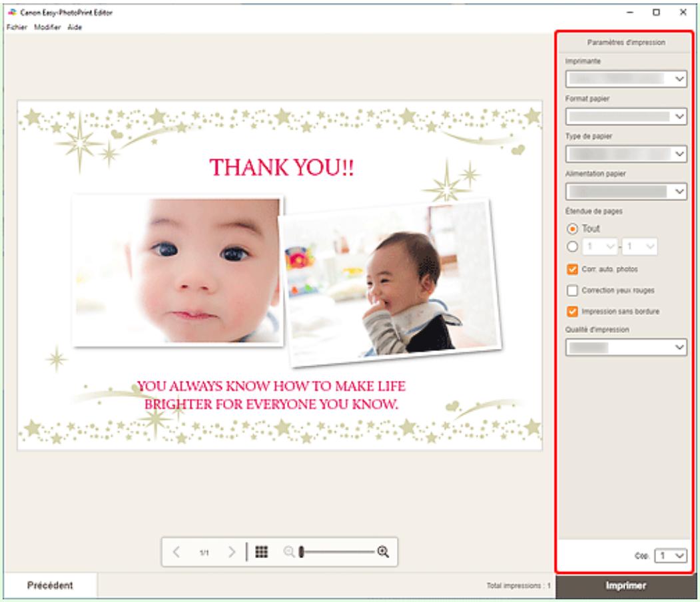The image size is (700, 602).
Task: Click the Total impressions : 1 text
Action: pos(518,585)
